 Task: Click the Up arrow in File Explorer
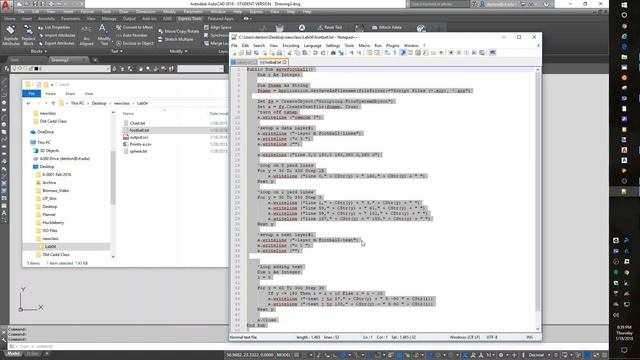pos(53,103)
